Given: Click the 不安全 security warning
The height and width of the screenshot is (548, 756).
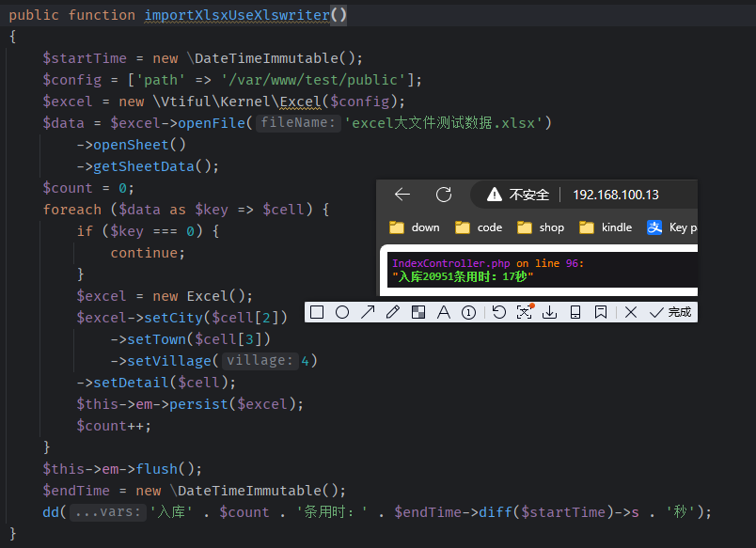Looking at the screenshot, I should click(518, 195).
